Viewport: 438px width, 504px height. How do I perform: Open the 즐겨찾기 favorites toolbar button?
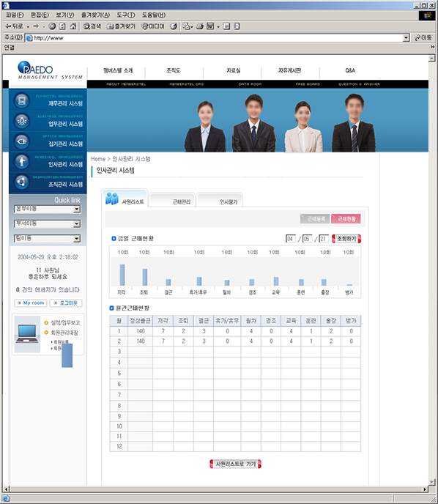pyautogui.click(x=121, y=26)
